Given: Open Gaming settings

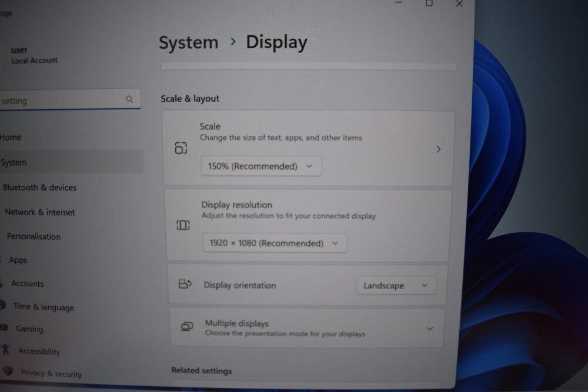Looking at the screenshot, I should (29, 329).
